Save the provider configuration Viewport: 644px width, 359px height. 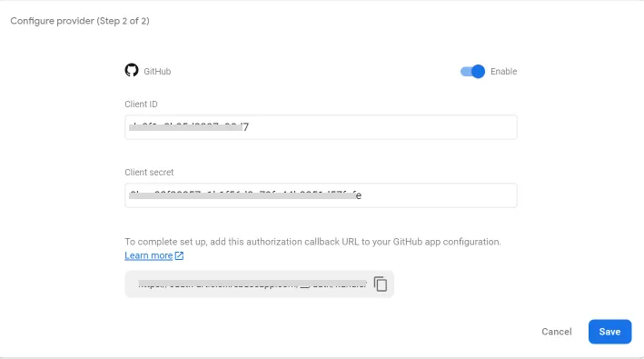point(609,332)
